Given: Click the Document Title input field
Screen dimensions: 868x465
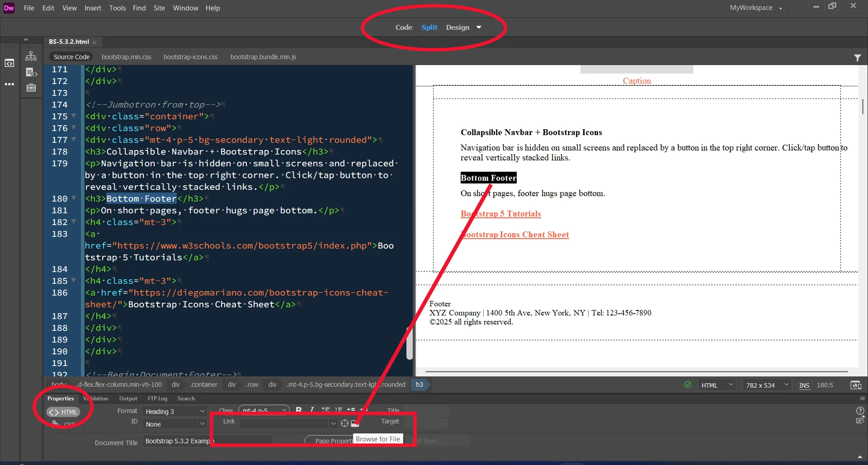Looking at the screenshot, I should (208, 441).
